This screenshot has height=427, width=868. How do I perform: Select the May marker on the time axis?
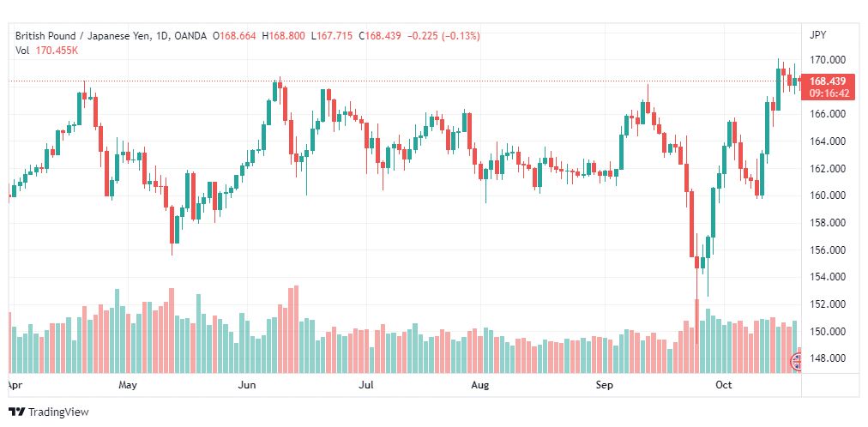[127, 385]
